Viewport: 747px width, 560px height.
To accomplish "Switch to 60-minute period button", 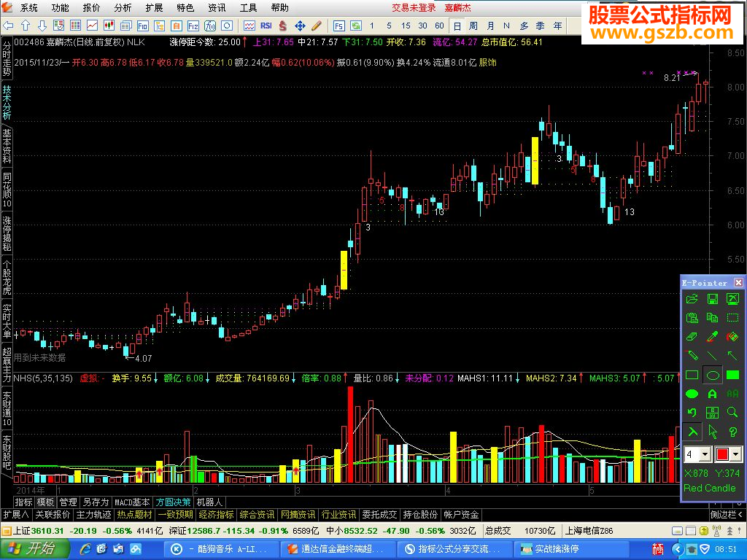I will pyautogui.click(x=439, y=26).
